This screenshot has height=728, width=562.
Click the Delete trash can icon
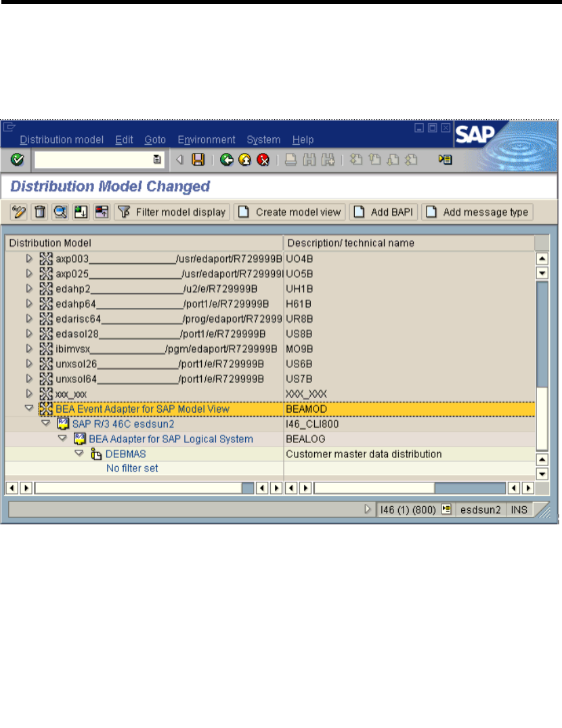point(40,212)
